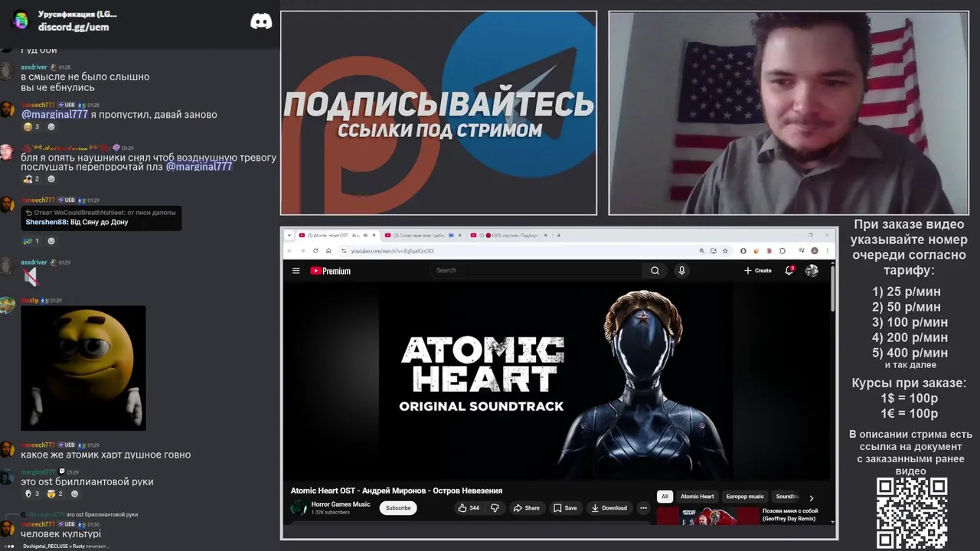Like the video with 344 likes

click(x=469, y=507)
